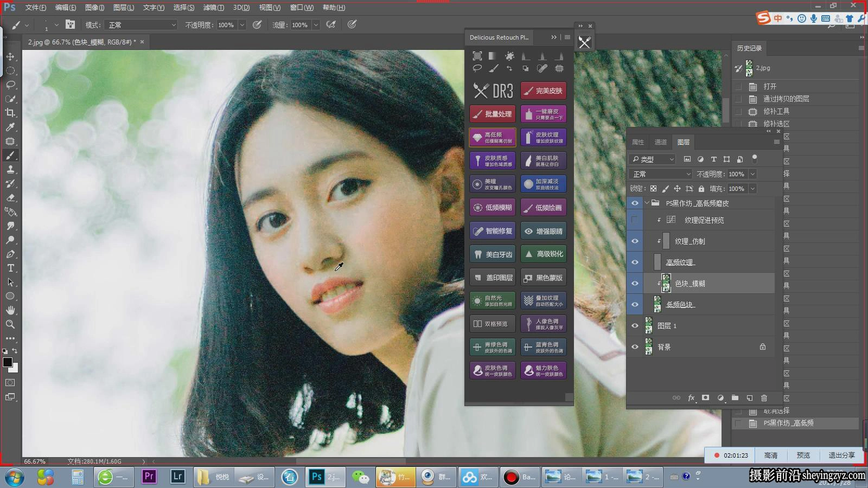Select the Brush tool in toolbox
This screenshot has height=488, width=868.
tap(10, 155)
